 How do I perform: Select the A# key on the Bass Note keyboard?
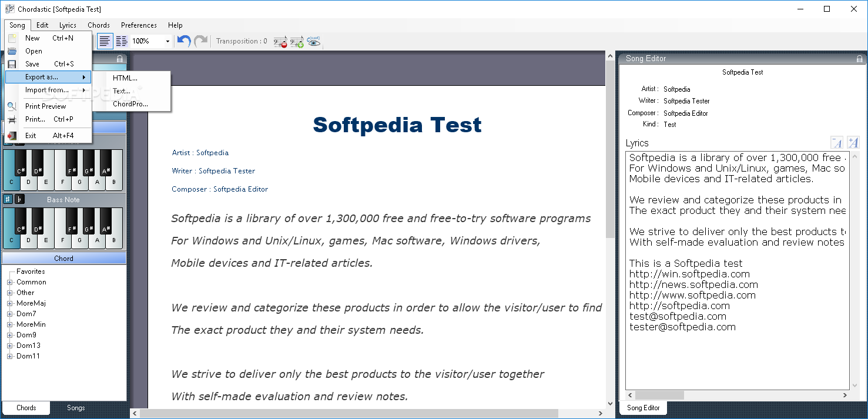click(x=106, y=221)
